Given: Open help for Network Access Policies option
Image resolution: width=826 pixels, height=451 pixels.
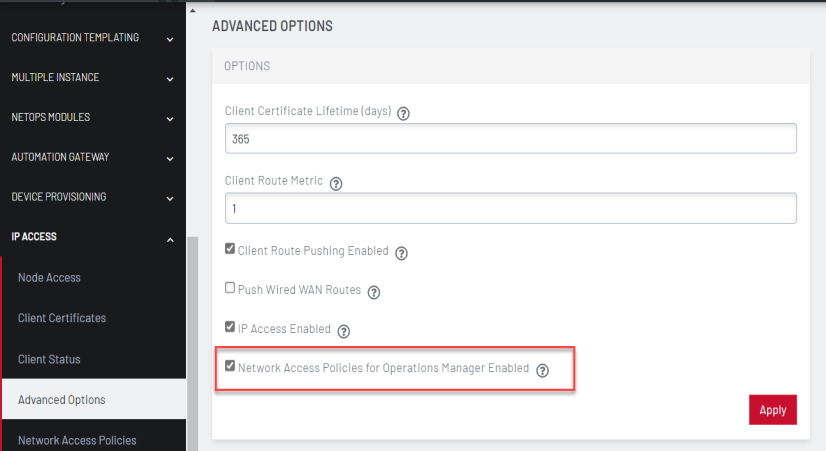Looking at the screenshot, I should 542,370.
